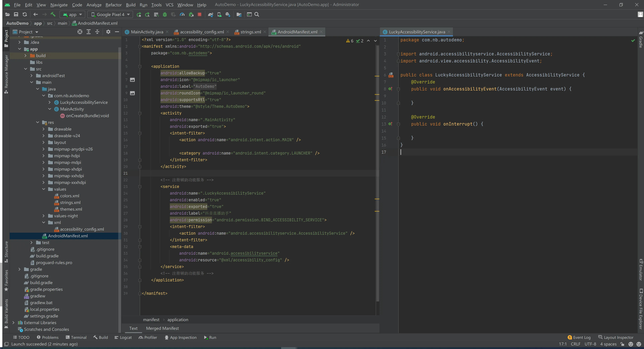644x349 pixels.
Task: Click Attach Debugger to Android Process icon
Action: pyautogui.click(x=191, y=15)
